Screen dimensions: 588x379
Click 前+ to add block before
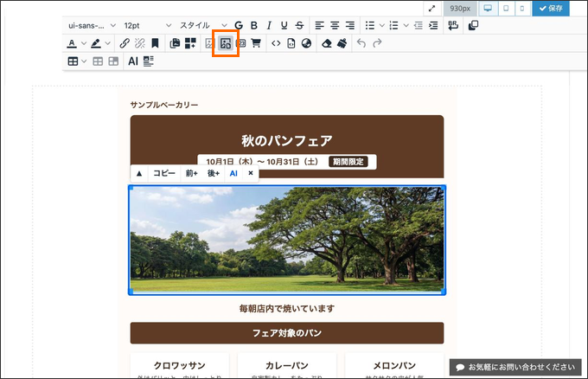coord(191,173)
